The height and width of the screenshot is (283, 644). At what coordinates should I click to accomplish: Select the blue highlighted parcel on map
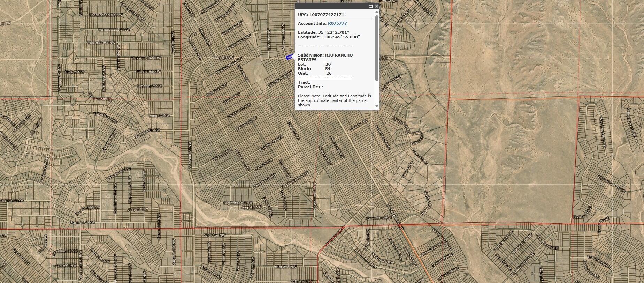pos(290,57)
